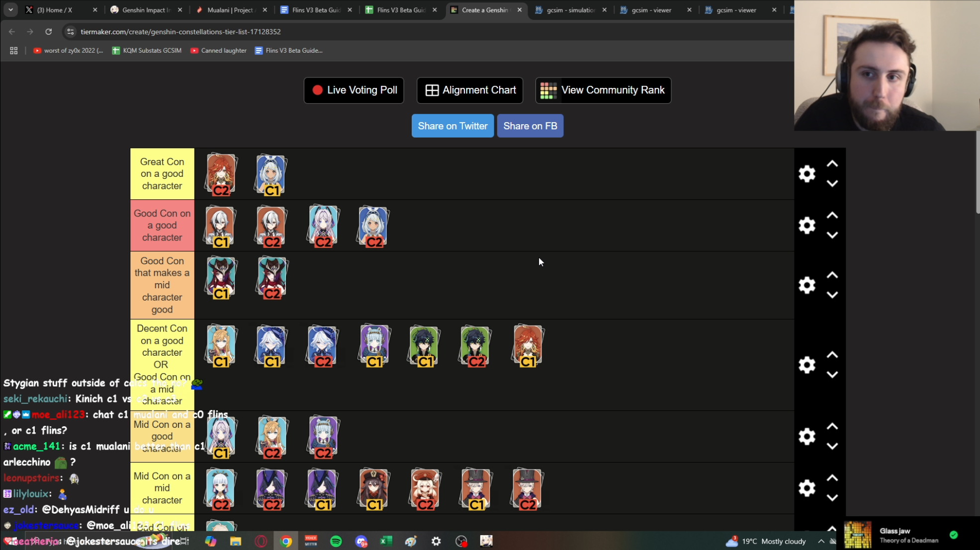Click File Explorer taskbar icon

(235, 541)
